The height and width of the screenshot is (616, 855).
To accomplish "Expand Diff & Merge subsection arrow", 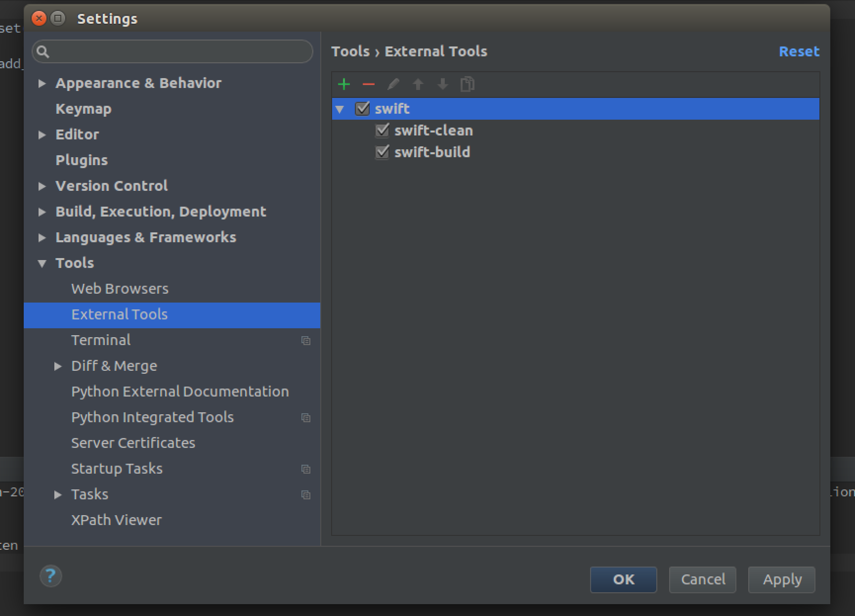I will 58,366.
